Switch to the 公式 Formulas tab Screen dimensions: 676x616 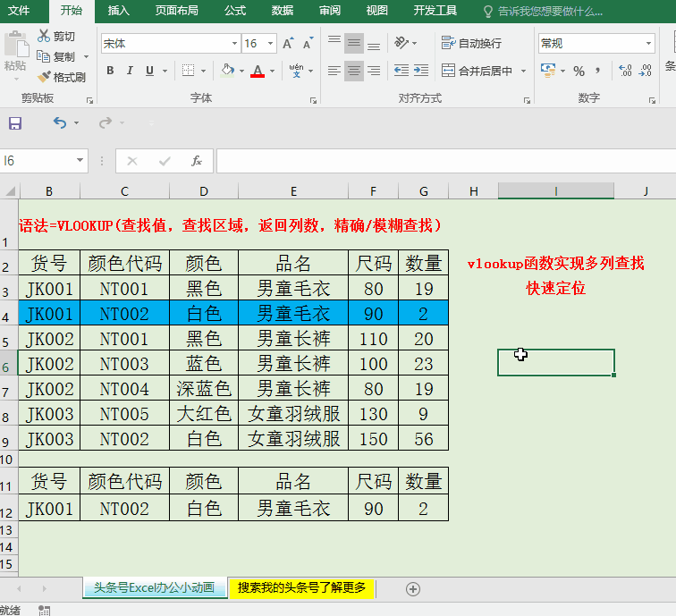coord(235,11)
